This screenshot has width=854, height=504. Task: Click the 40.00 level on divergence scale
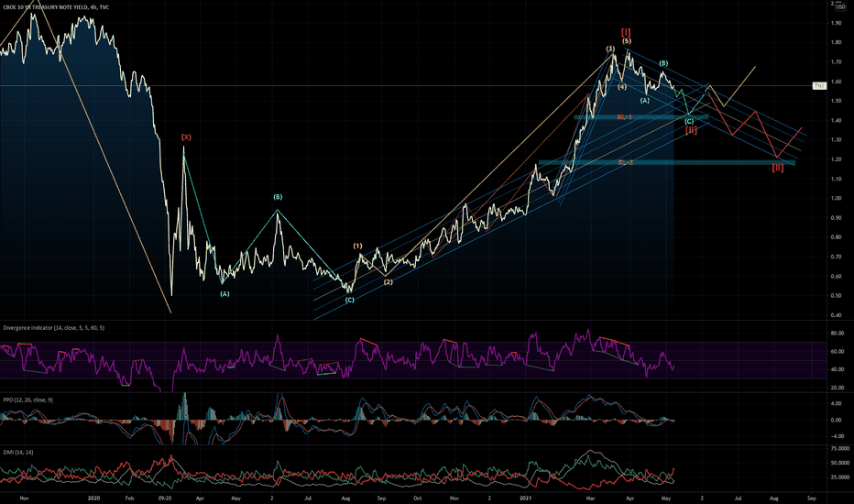point(838,369)
